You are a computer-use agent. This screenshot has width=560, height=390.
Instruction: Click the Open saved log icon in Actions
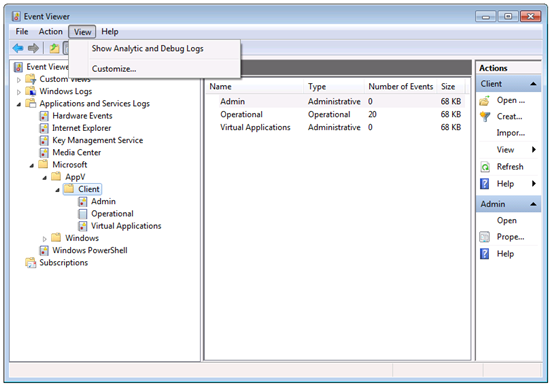pos(485,101)
